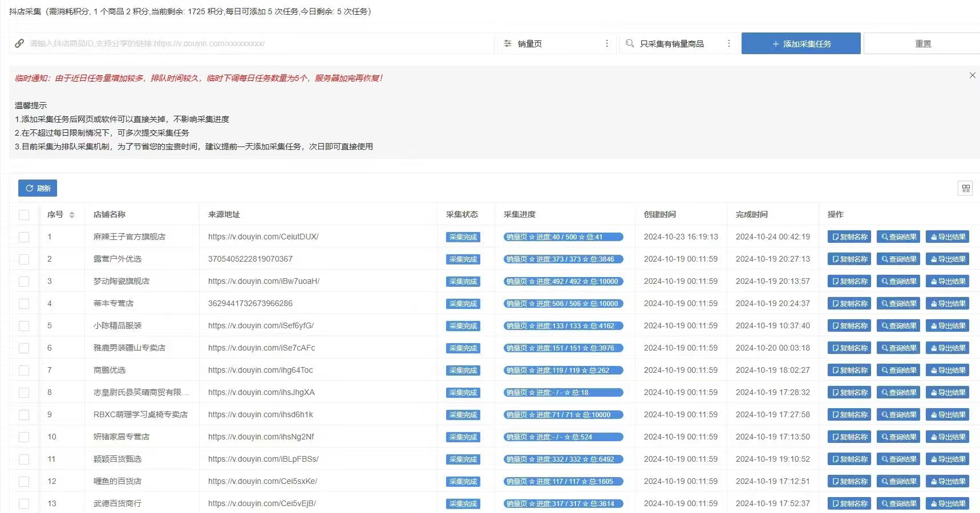
Task: Check the row for 小陈精品服装
Action: point(24,326)
